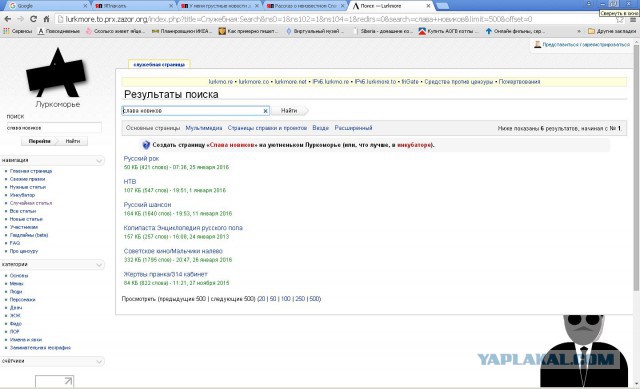Open the Повседневные bookmark
The width and height of the screenshot is (640, 389).
point(59,31)
